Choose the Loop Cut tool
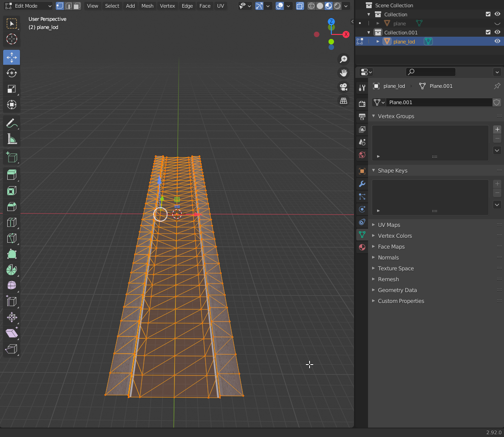Viewport: 504px width, 437px height. (12, 222)
